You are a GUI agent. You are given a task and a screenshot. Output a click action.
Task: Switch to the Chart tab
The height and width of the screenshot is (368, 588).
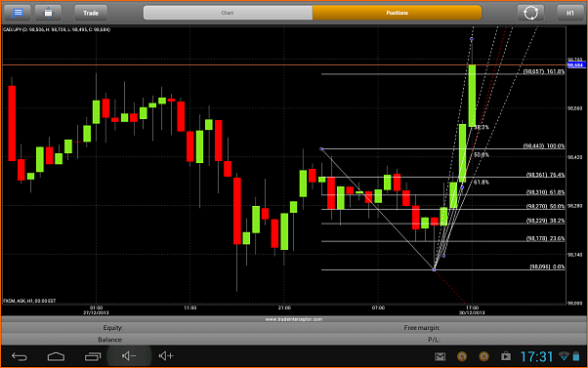[x=228, y=13]
